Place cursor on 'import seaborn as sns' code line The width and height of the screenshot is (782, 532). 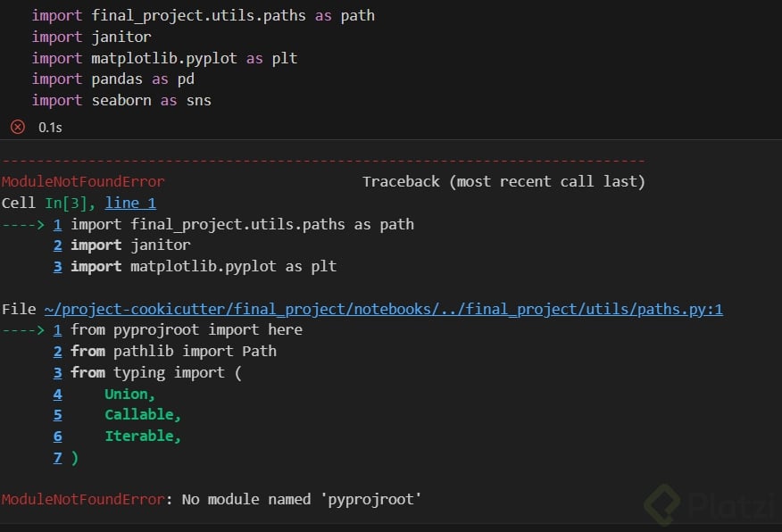pos(121,100)
